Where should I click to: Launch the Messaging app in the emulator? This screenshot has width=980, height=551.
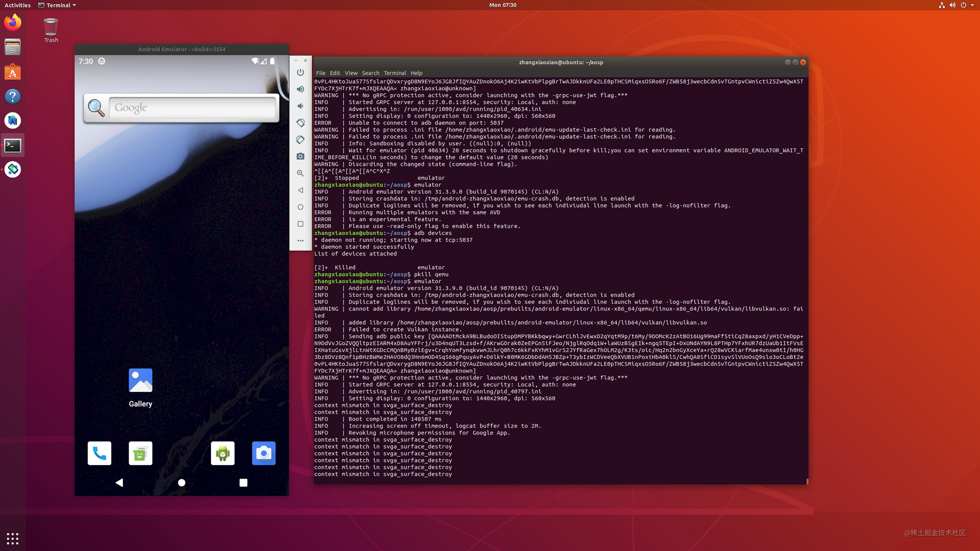pyautogui.click(x=140, y=453)
